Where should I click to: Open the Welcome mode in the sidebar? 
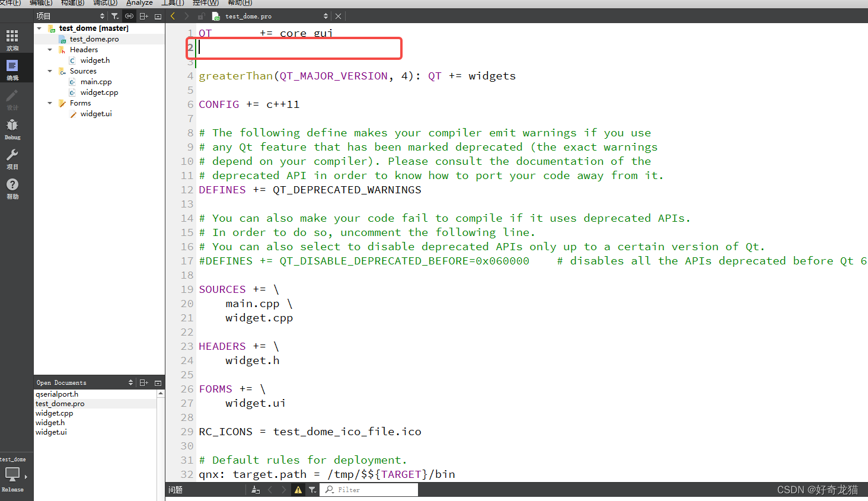point(12,40)
